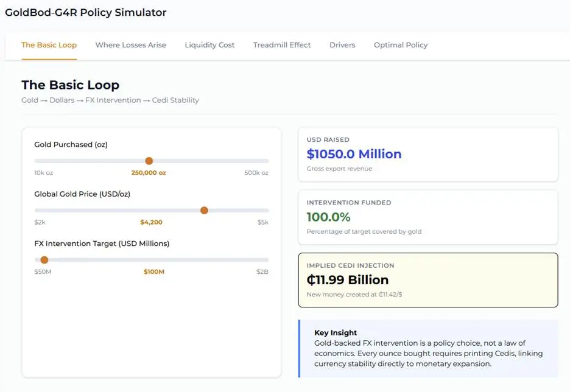The width and height of the screenshot is (570, 392).
Task: Click the GoldBod-G4R Policy Simulator title
Action: [85, 12]
